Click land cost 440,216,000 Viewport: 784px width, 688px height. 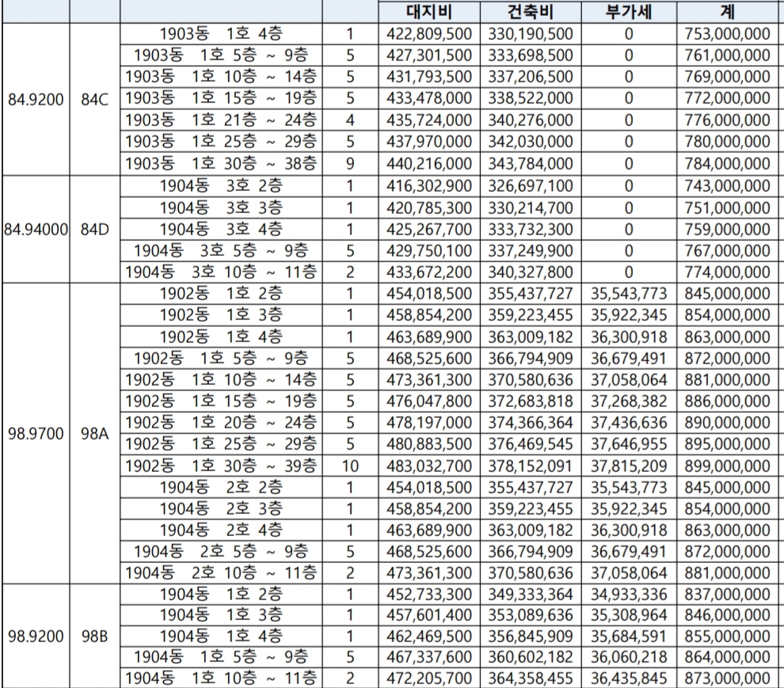click(x=429, y=164)
